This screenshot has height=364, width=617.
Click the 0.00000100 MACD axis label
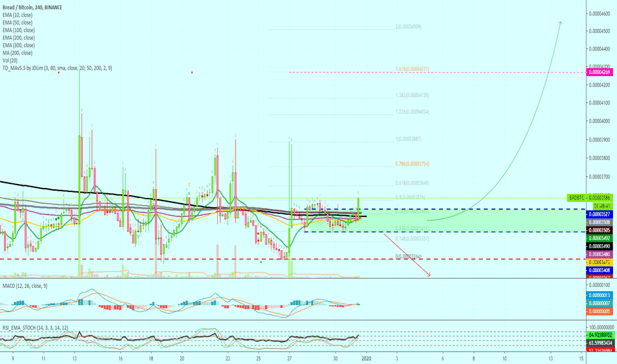click(x=599, y=285)
